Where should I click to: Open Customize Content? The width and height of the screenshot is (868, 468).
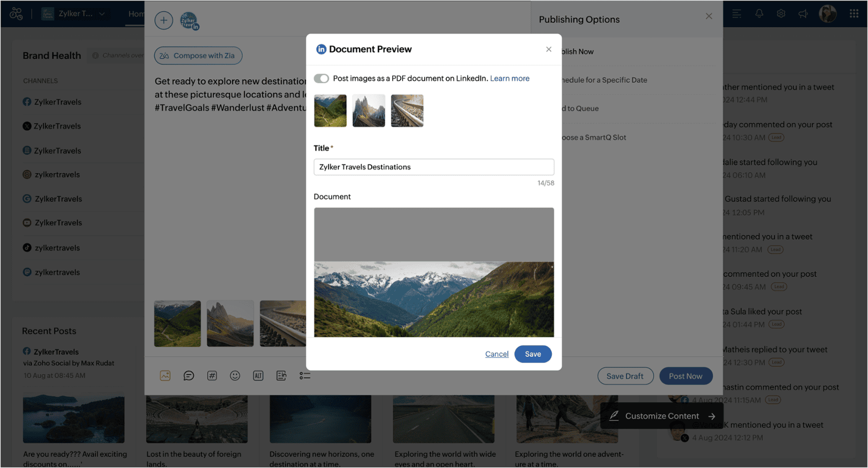tap(662, 416)
